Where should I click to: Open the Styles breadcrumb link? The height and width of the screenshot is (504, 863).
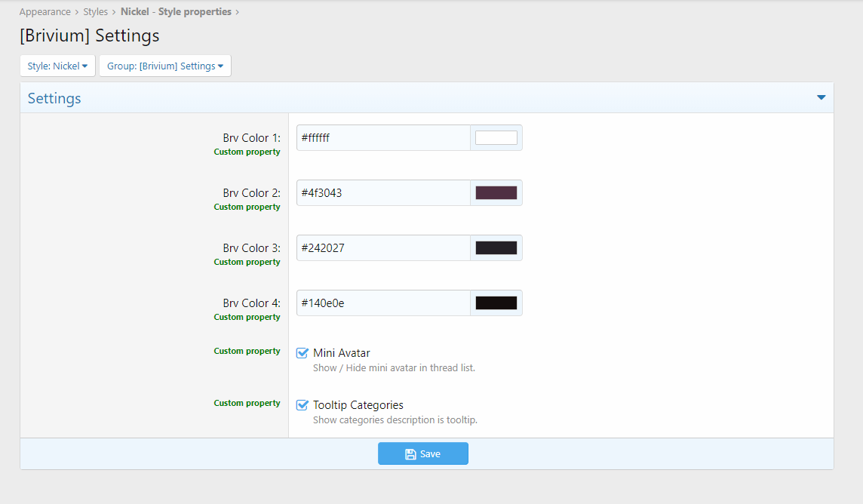pyautogui.click(x=95, y=12)
